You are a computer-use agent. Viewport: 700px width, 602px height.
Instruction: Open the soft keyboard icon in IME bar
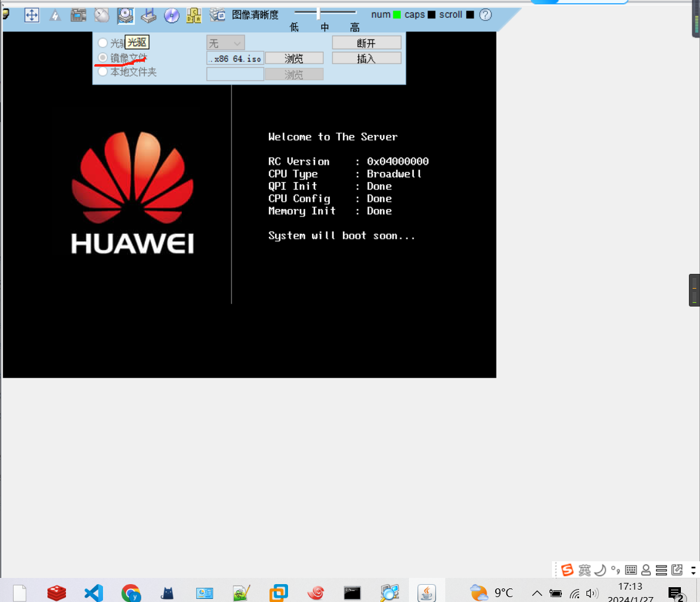(631, 570)
